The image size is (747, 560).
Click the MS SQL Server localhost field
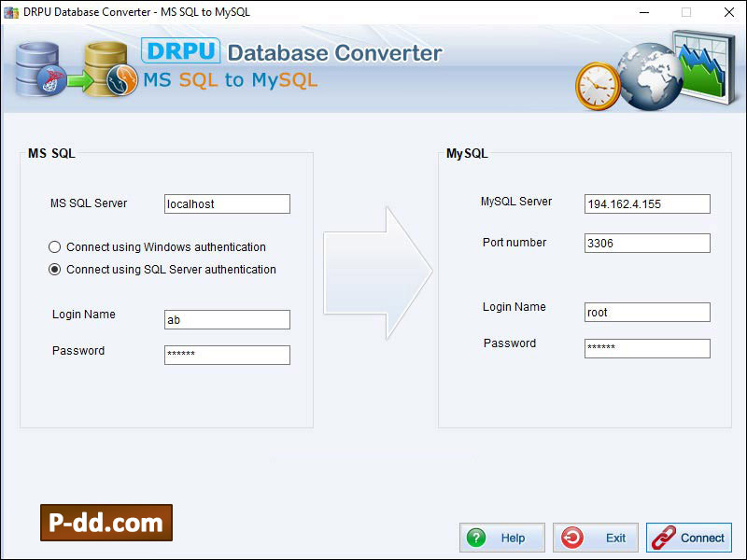coord(227,203)
